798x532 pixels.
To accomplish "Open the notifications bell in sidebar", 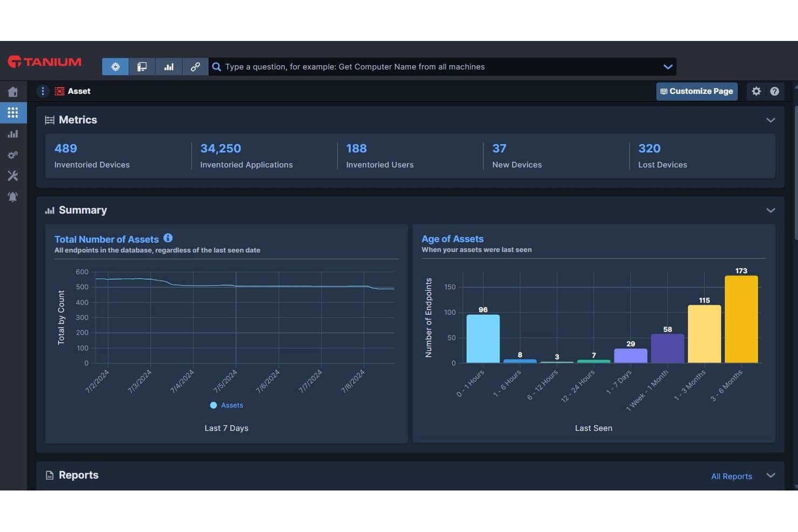I will tap(13, 197).
